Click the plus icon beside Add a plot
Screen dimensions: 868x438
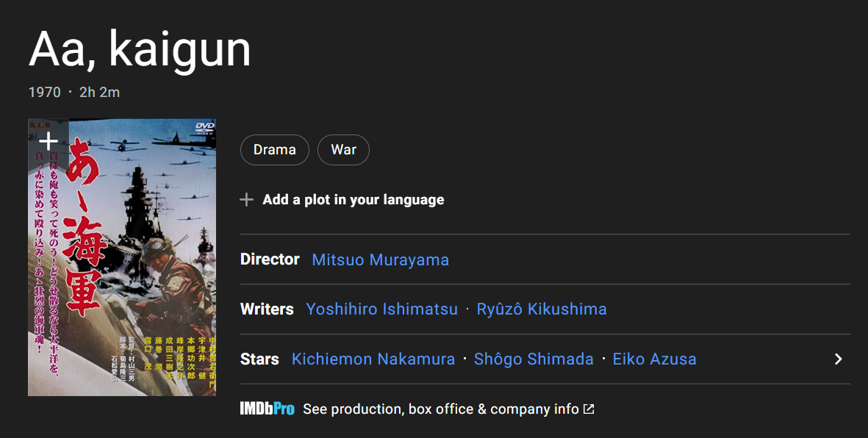pos(246,200)
